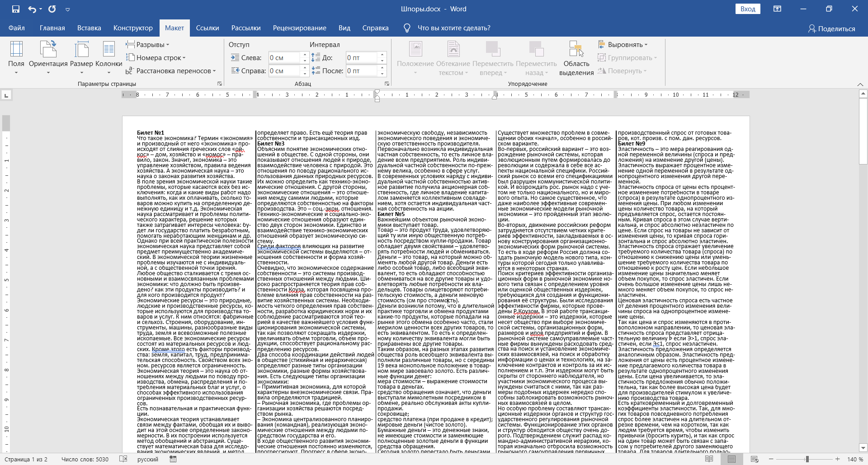Click the zoom in plus button

coord(838,459)
